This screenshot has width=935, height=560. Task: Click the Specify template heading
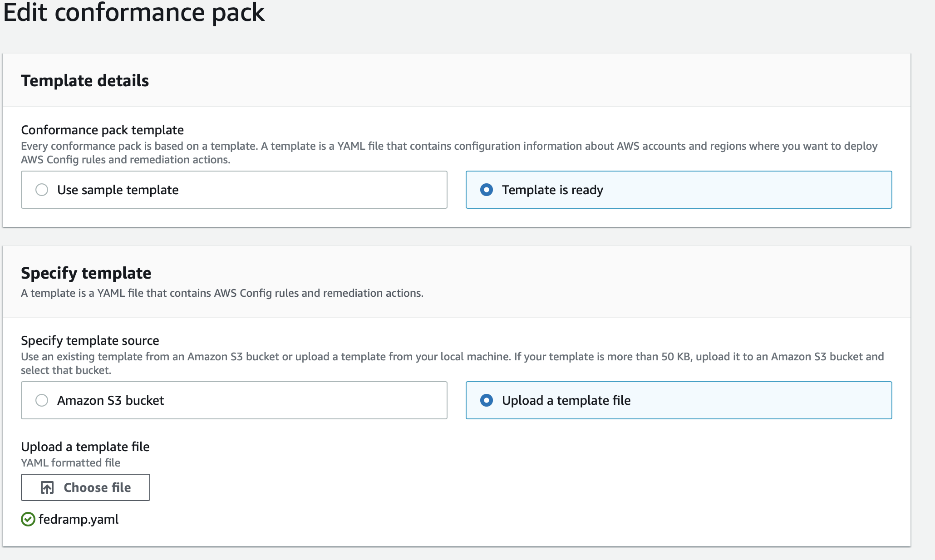[x=86, y=273]
